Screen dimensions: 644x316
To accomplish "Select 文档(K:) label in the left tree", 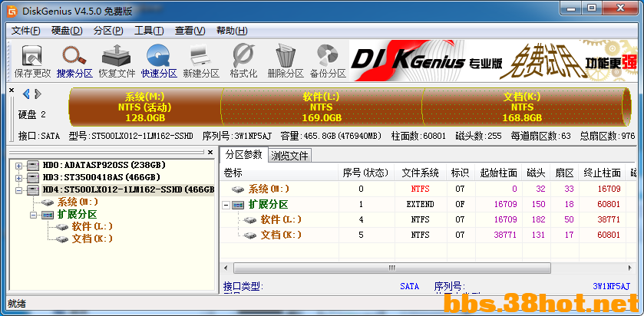I will tap(92, 239).
